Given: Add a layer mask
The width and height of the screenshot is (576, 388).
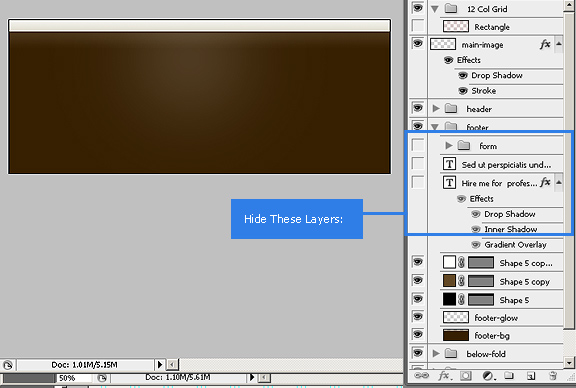Looking at the screenshot, I should pyautogui.click(x=466, y=376).
